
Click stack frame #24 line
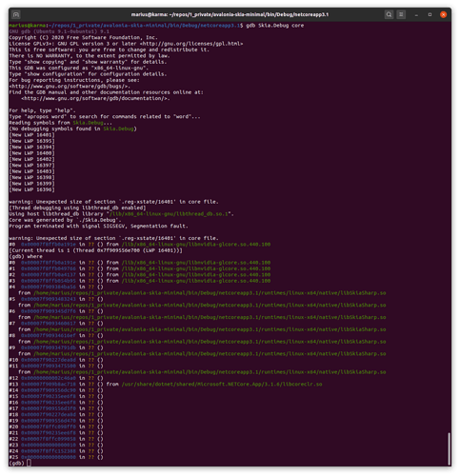pyautogui.click(x=56, y=451)
